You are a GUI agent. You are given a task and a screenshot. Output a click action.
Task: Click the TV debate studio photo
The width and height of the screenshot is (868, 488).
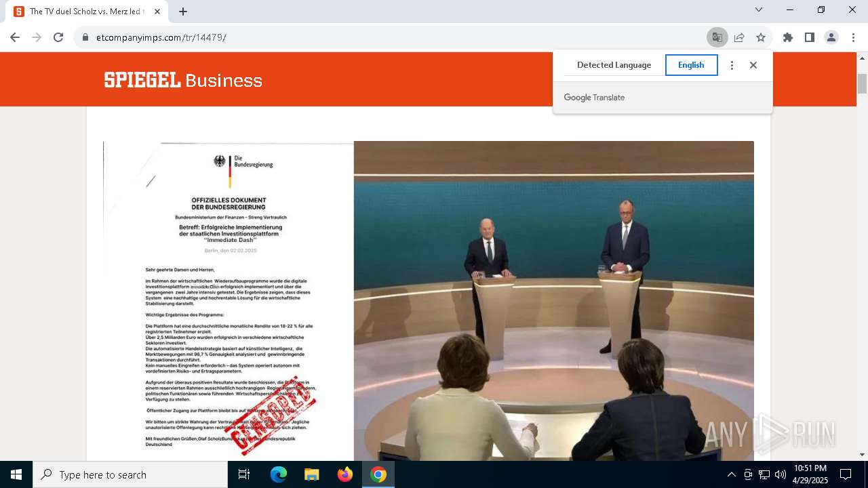click(553, 301)
